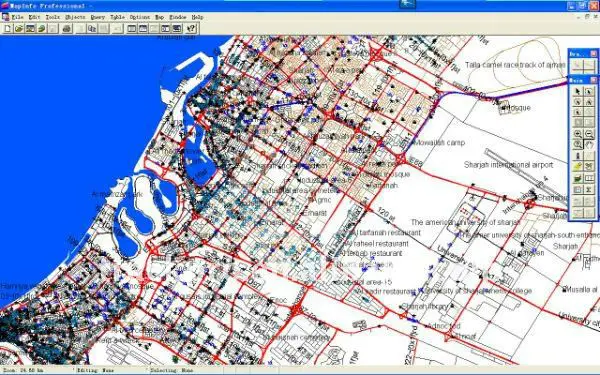The height and width of the screenshot is (375, 600).
Task: Select the Label tool
Action: [x=578, y=166]
